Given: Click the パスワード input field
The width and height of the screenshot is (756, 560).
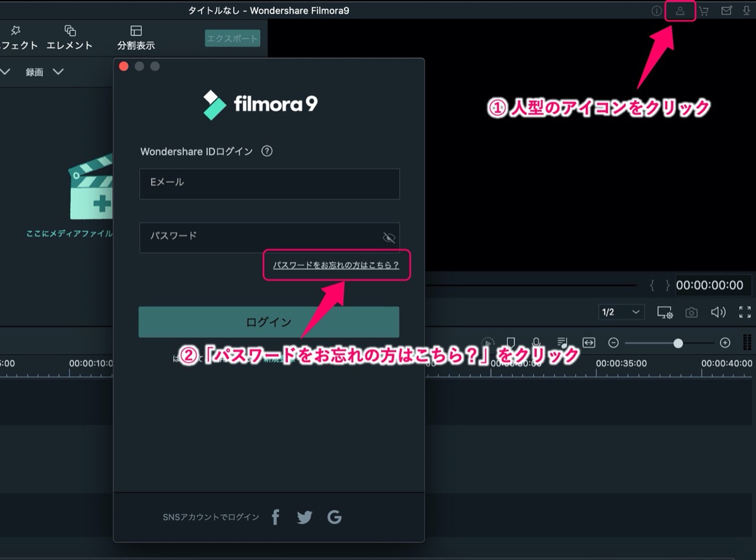Looking at the screenshot, I should click(270, 237).
